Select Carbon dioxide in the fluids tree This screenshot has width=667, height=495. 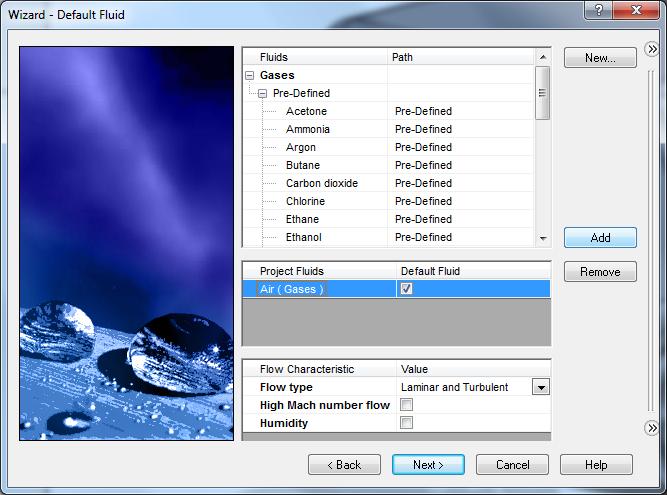pos(322,183)
